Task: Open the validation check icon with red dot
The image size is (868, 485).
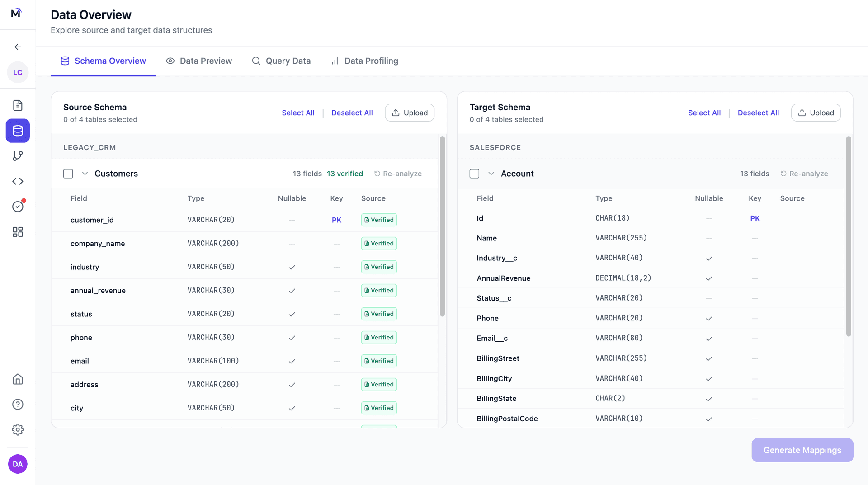Action: click(x=18, y=207)
